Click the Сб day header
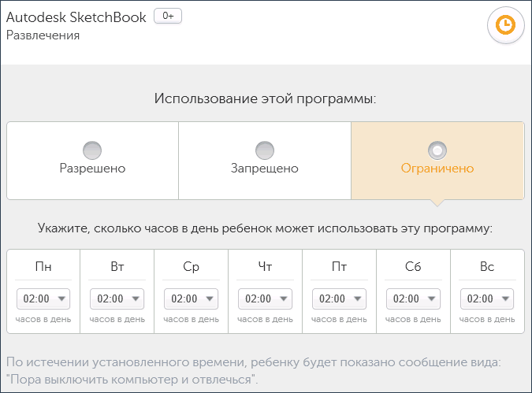Viewport: 532px width, 393px height. click(x=414, y=267)
